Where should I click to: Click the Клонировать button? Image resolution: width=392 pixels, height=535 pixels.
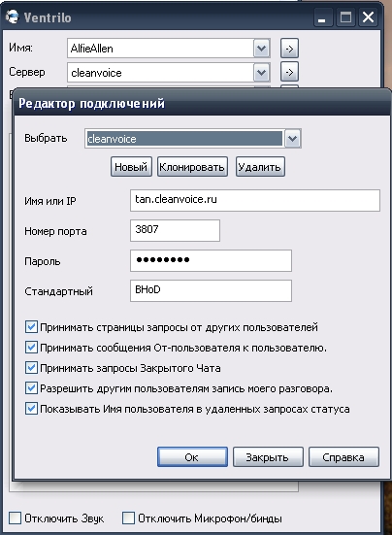click(192, 167)
